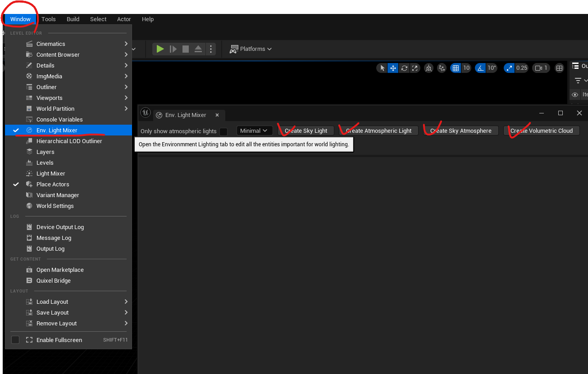Click Create Sky Atmosphere button
Viewport: 588px width, 374px height.
tap(460, 131)
